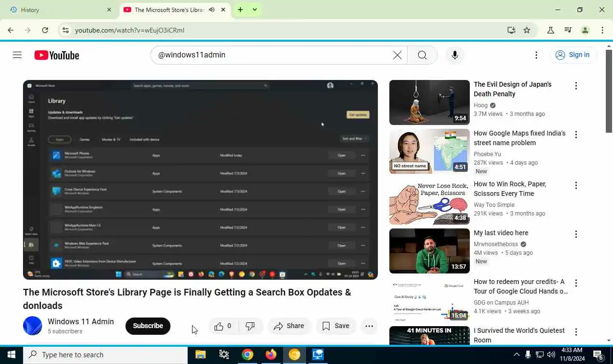Image resolution: width=613 pixels, height=364 pixels.
Task: Reload the current page
Action: (x=45, y=30)
